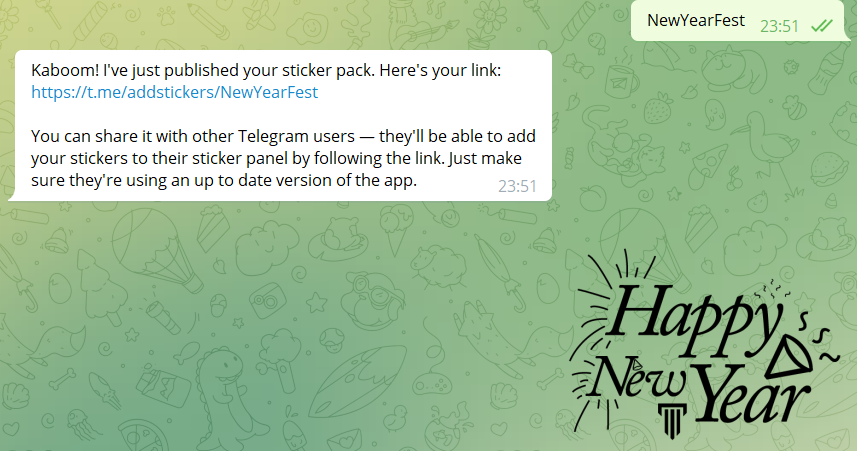Click the fried egg doodle at top

tap(308, 27)
